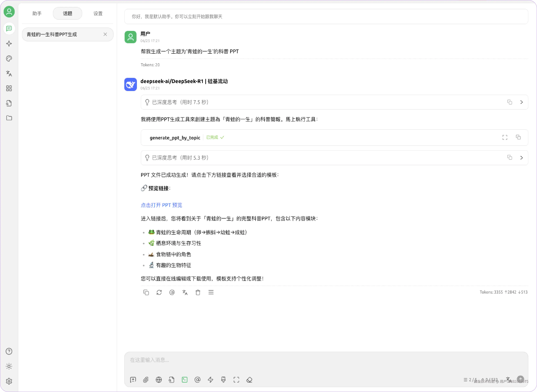Copy the first deep thinking block content
This screenshot has width=537, height=392.
(x=509, y=102)
